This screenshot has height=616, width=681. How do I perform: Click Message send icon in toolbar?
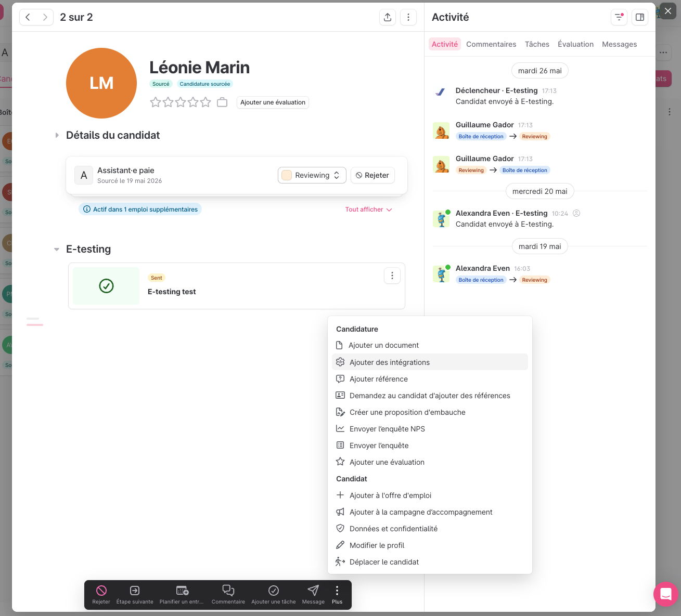[313, 594]
